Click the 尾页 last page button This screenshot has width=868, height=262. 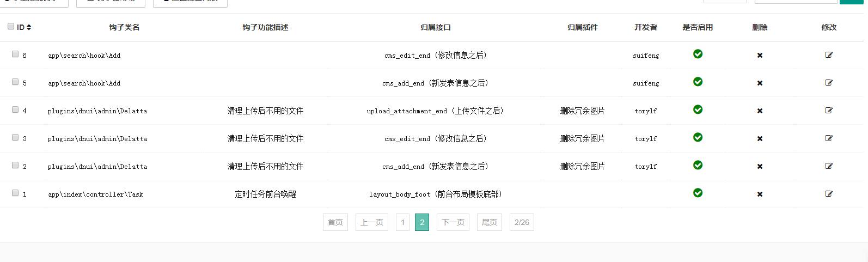(489, 222)
